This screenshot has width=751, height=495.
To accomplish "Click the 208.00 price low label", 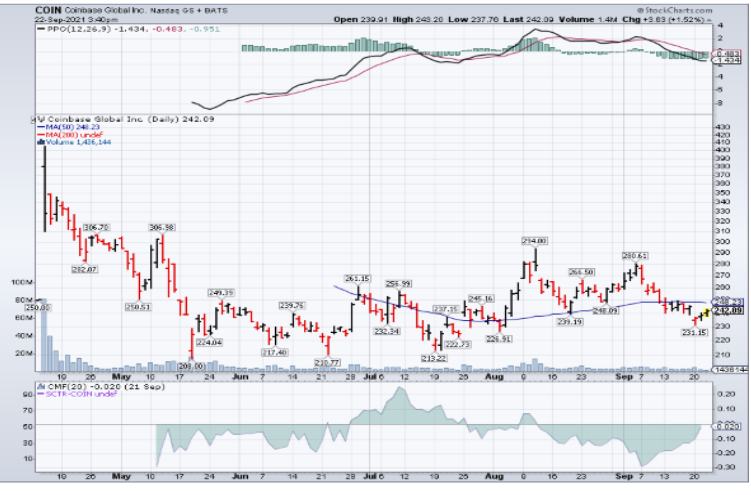I will point(192,366).
